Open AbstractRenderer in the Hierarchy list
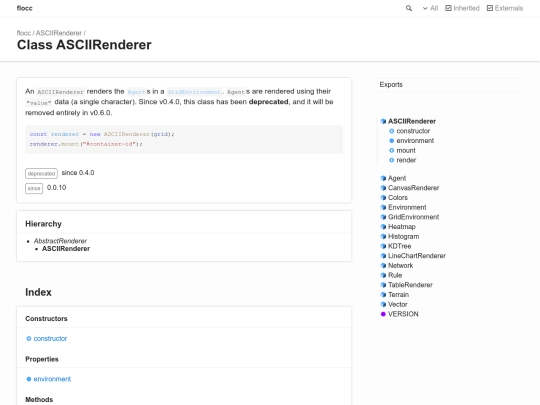 click(60, 241)
